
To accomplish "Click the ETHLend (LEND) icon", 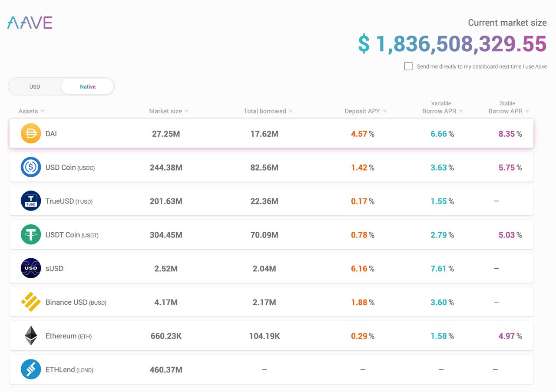I will click(31, 369).
